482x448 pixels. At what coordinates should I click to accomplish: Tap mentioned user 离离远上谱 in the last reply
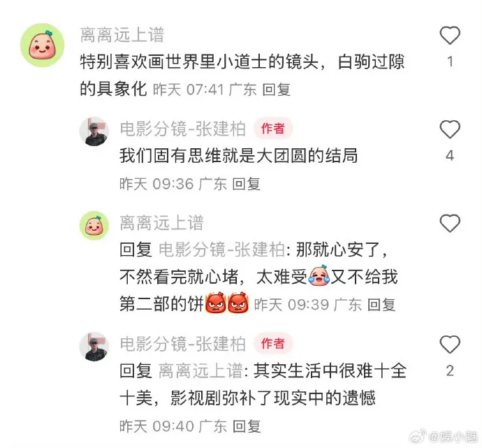tap(200, 370)
